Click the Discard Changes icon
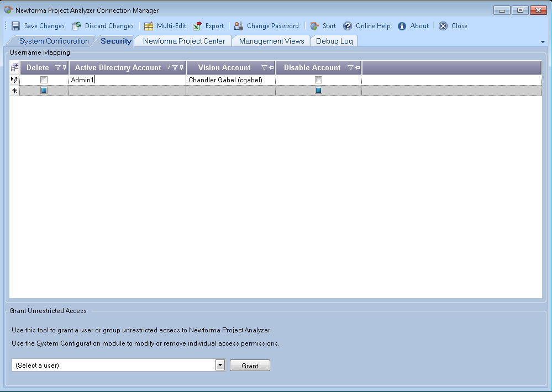Viewport: 552px width, 392px height. (76, 26)
